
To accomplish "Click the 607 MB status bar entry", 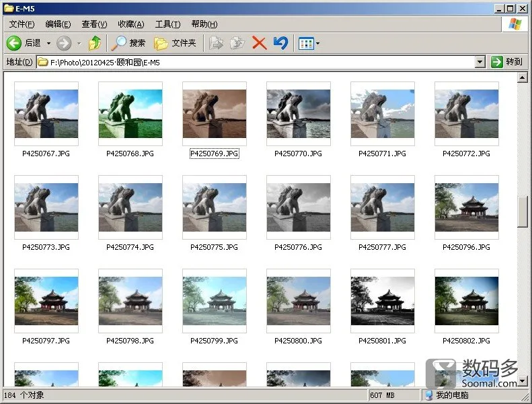I will (383, 395).
